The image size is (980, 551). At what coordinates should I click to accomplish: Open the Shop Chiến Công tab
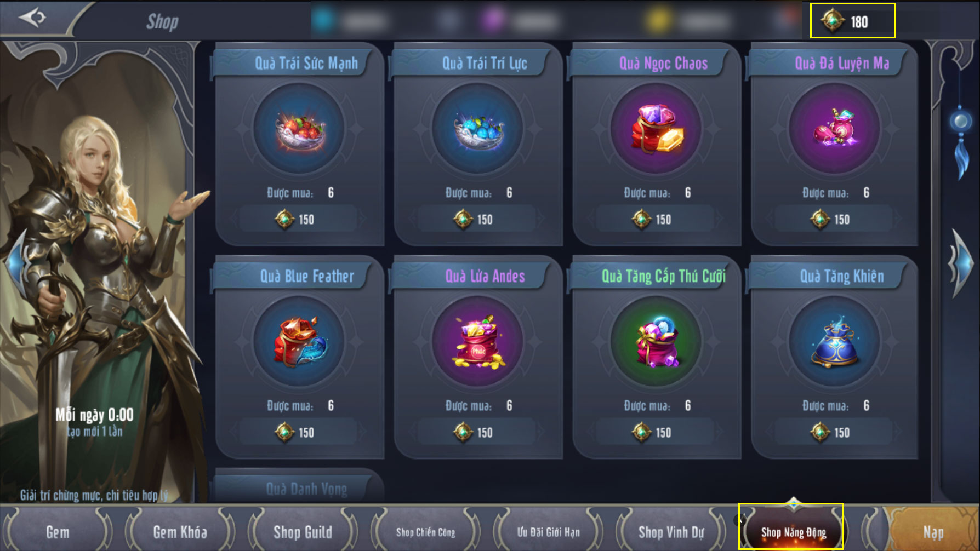coord(425,531)
